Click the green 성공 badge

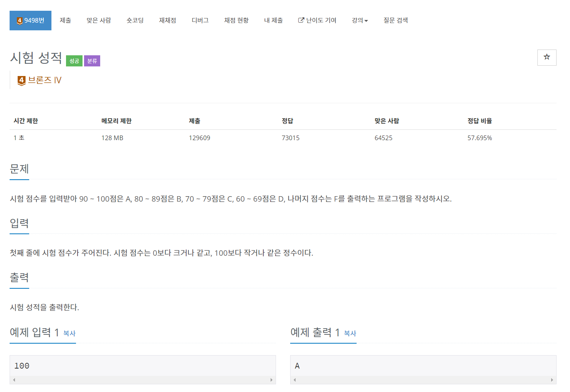click(x=74, y=61)
